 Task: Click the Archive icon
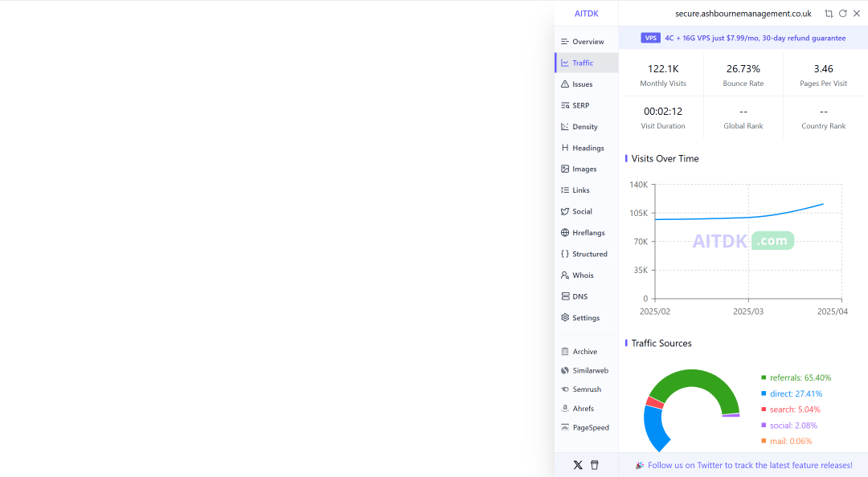click(x=565, y=352)
